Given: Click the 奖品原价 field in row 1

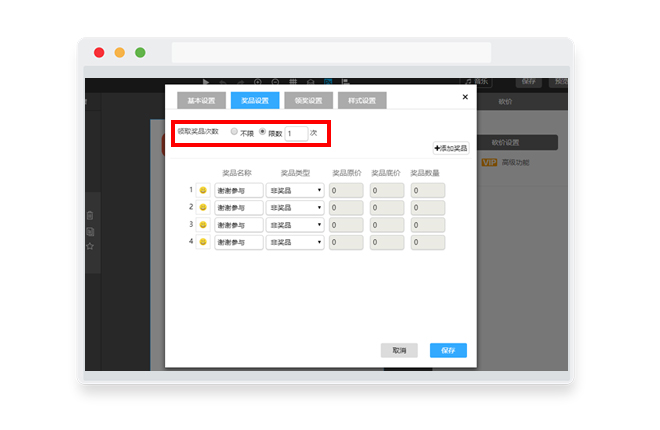Looking at the screenshot, I should [346, 190].
